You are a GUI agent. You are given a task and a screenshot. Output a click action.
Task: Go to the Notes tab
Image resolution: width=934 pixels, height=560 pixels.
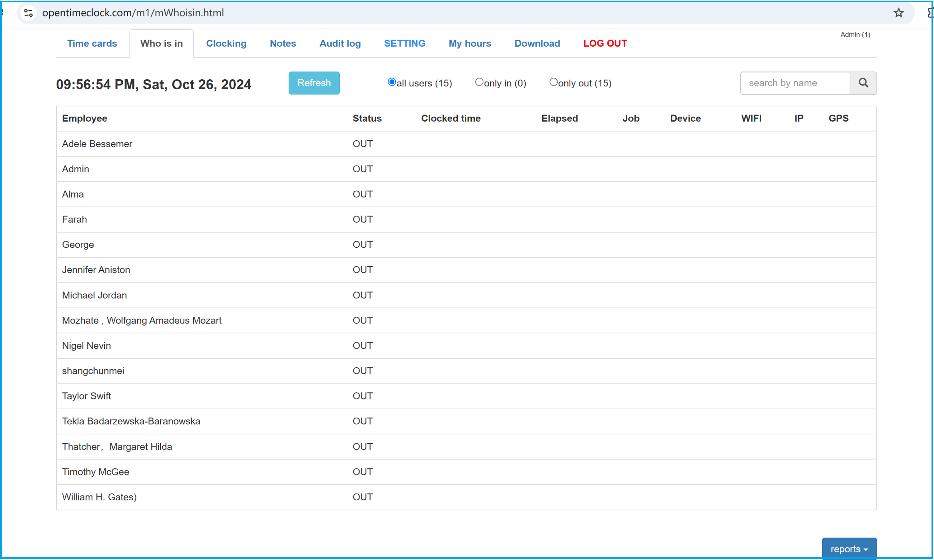pos(283,43)
